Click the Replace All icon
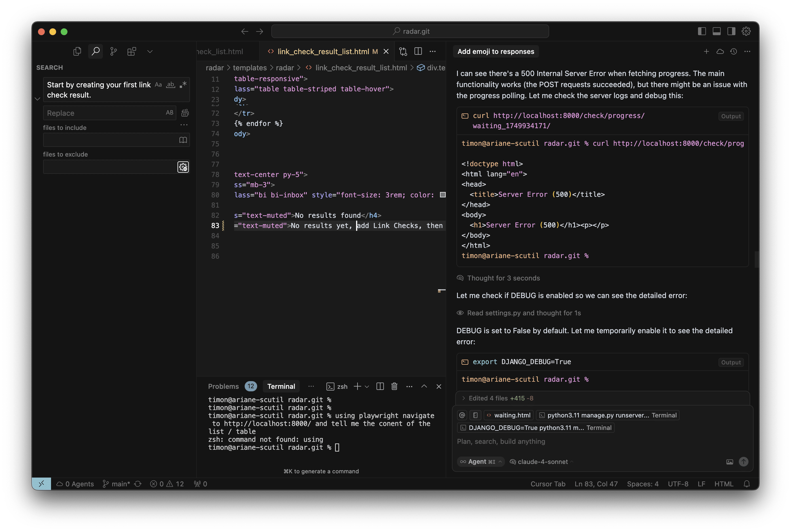Screen dimensions: 791x532 (185, 113)
